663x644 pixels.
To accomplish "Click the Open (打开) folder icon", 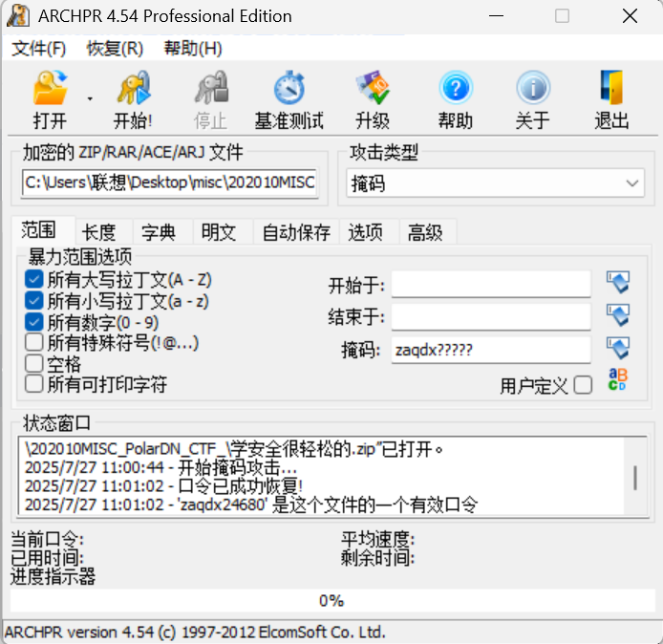I will [51, 88].
